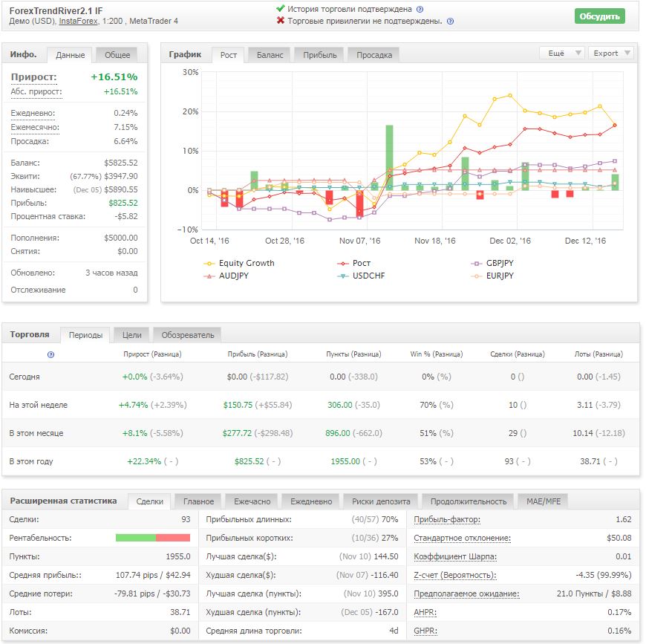Toggle GBPJPY series in chart legend

coord(492,263)
